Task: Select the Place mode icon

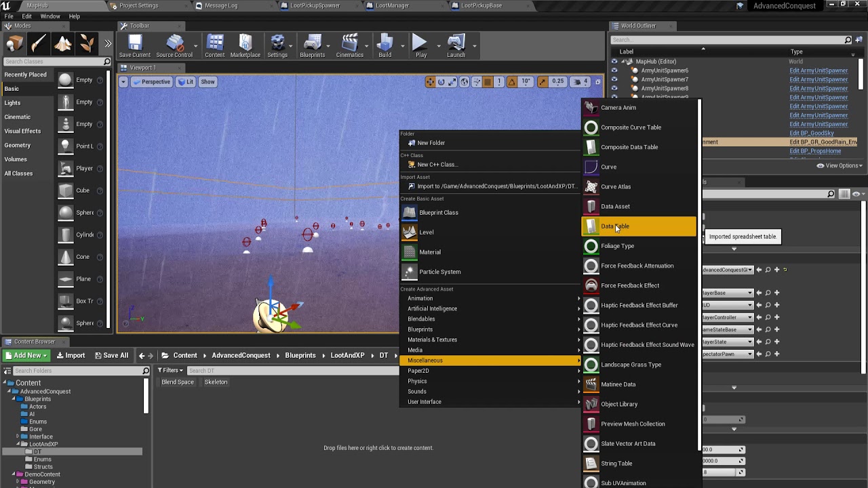Action: (x=14, y=44)
